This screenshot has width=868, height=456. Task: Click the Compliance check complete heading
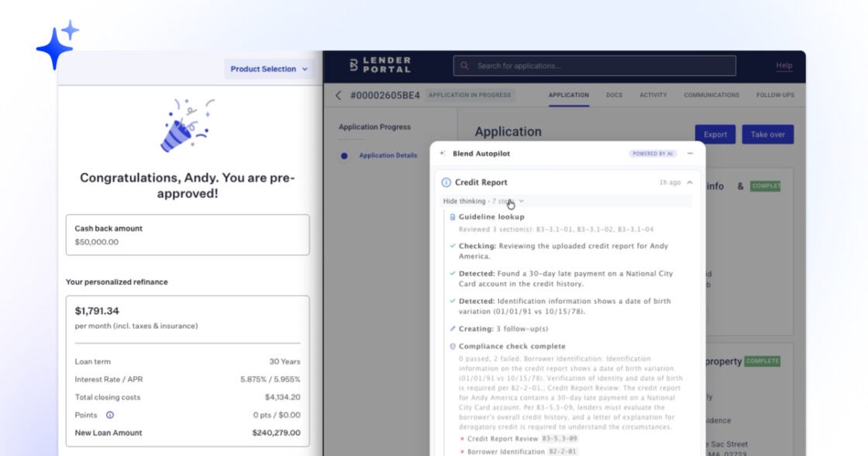512,347
